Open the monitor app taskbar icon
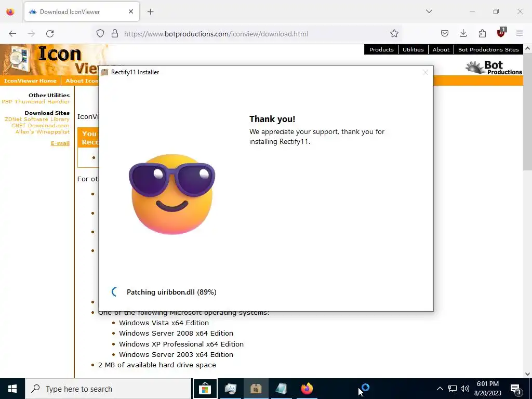This screenshot has height=399, width=532. tap(230, 389)
